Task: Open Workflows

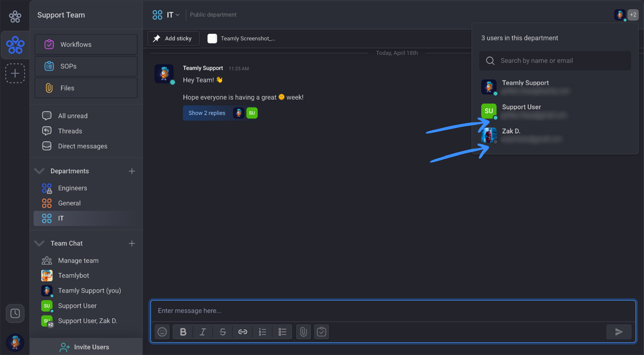Action: pos(86,44)
